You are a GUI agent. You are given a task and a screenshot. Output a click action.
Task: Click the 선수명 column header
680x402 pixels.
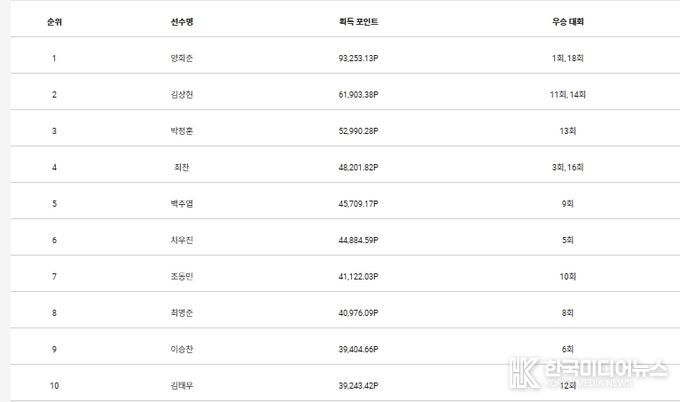pyautogui.click(x=181, y=21)
